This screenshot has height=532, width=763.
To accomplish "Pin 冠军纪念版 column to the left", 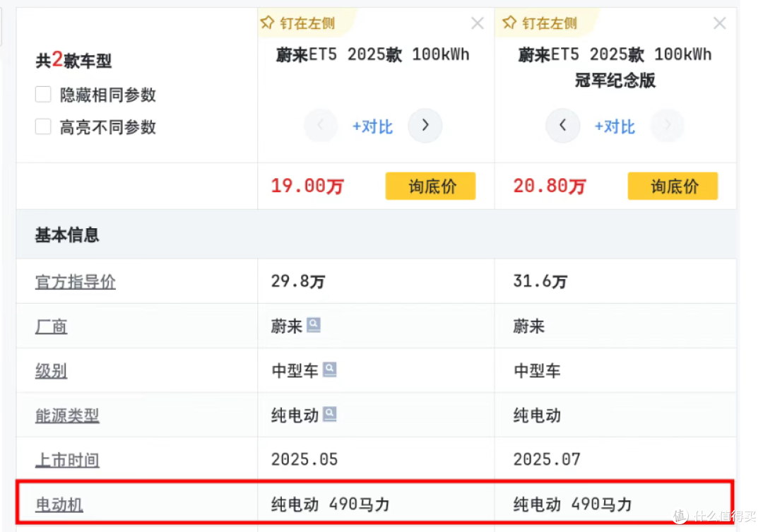I will click(540, 23).
